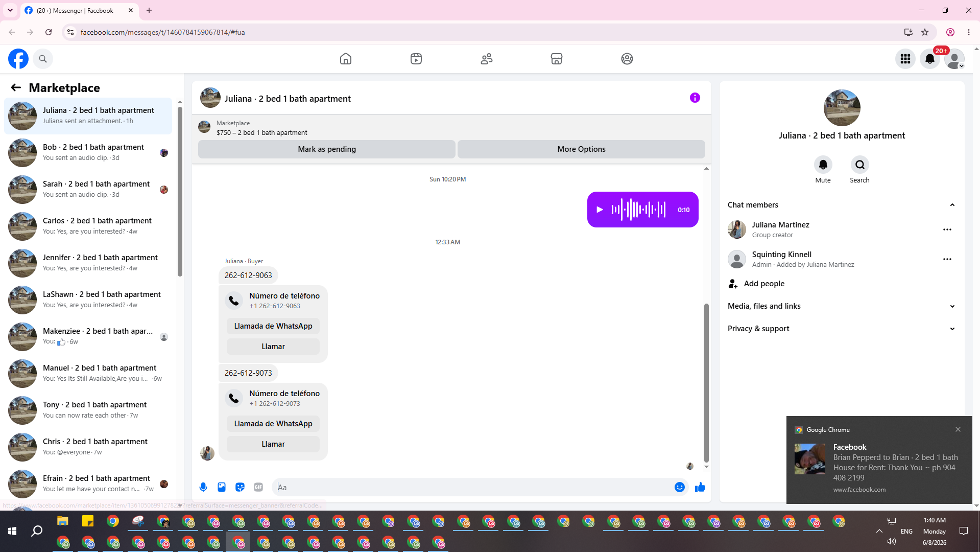Open the account profile menu
Viewport: 980px width, 552px height.
tap(954, 59)
